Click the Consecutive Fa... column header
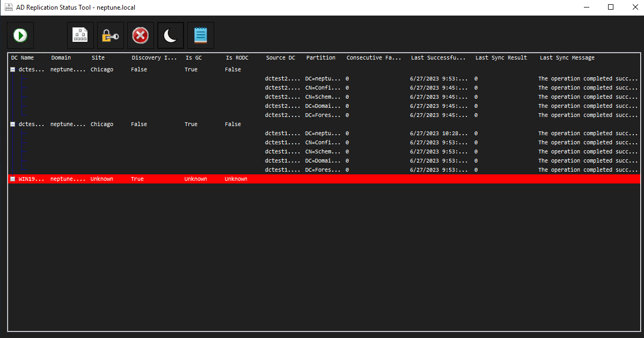This screenshot has height=338, width=644. tap(374, 58)
